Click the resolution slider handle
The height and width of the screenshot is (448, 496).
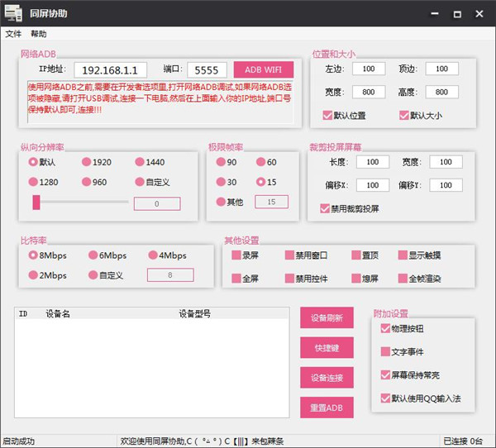pyautogui.click(x=36, y=203)
